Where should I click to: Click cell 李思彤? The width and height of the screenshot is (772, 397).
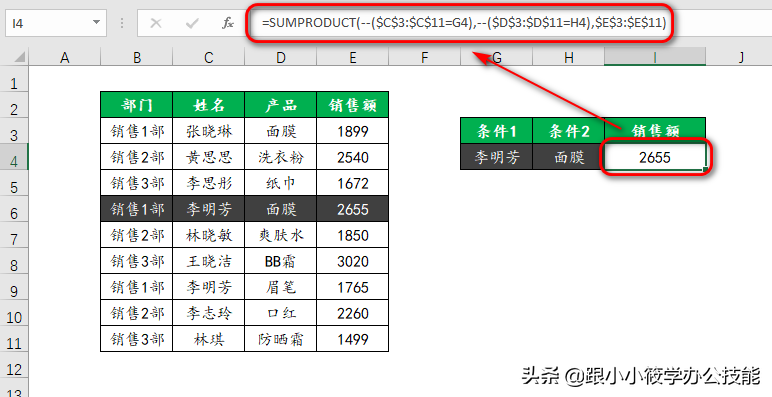coord(208,183)
